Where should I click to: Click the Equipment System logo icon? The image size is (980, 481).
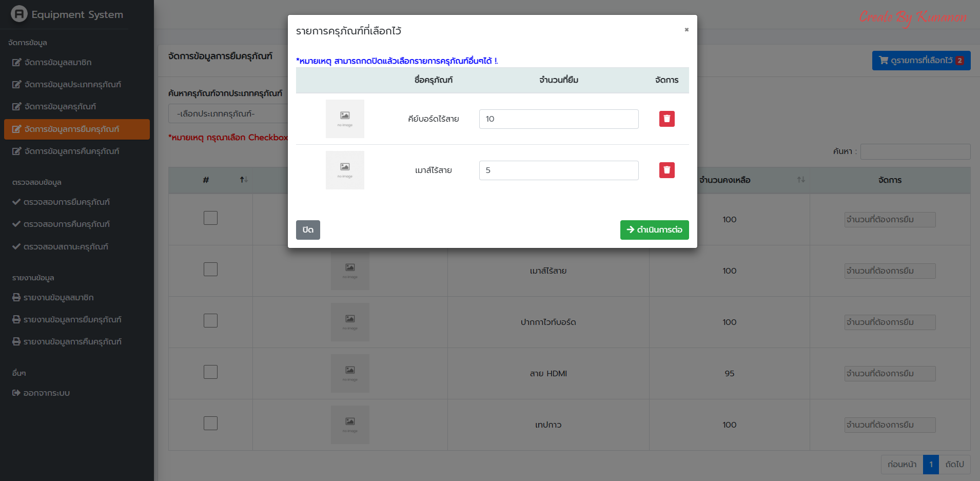pyautogui.click(x=19, y=14)
